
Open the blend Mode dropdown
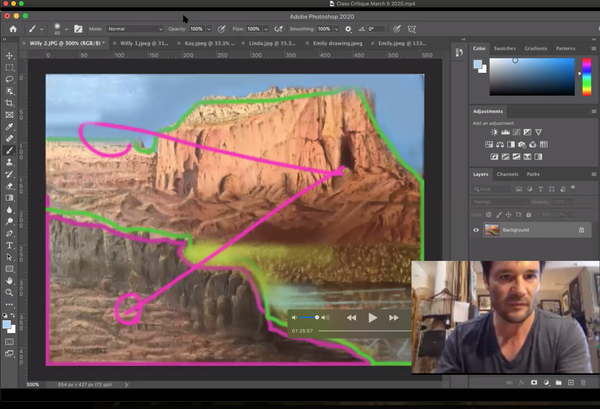click(133, 30)
